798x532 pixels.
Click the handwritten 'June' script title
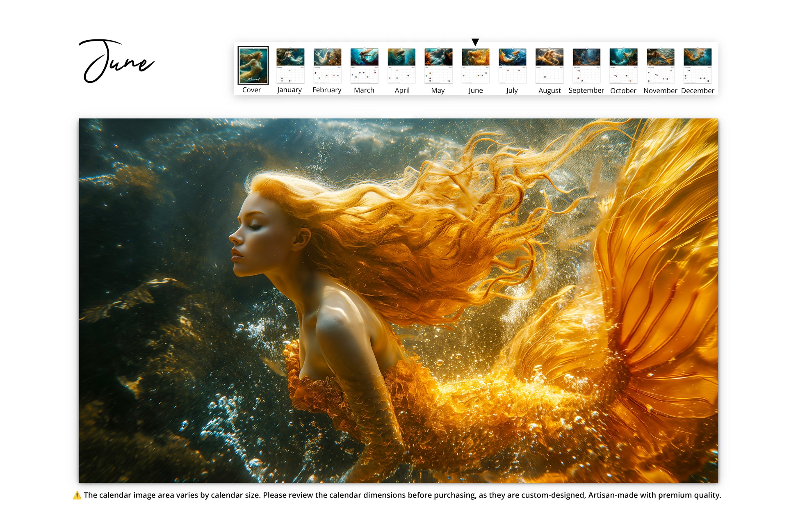(116, 61)
